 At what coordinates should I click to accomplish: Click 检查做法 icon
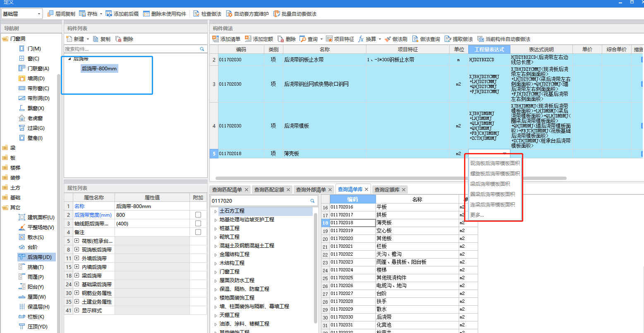[x=196, y=14]
